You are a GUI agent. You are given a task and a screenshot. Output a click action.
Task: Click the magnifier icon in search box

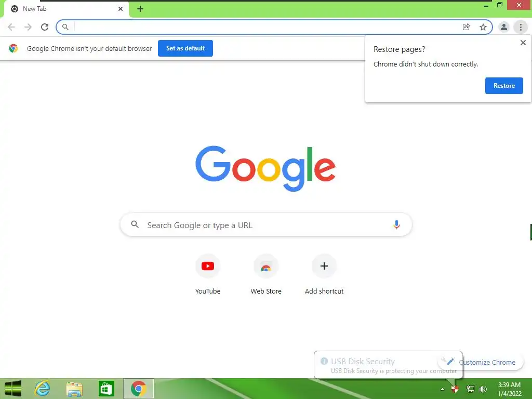(x=135, y=224)
